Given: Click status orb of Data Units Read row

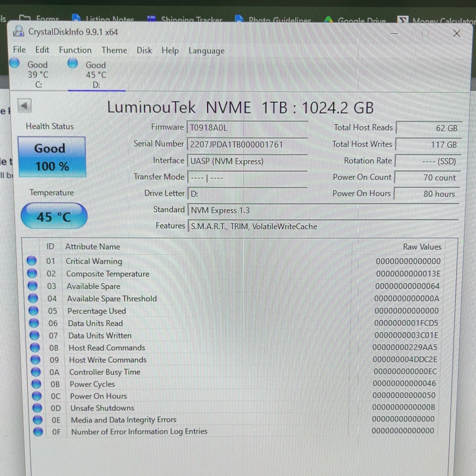Looking at the screenshot, I should tap(34, 323).
